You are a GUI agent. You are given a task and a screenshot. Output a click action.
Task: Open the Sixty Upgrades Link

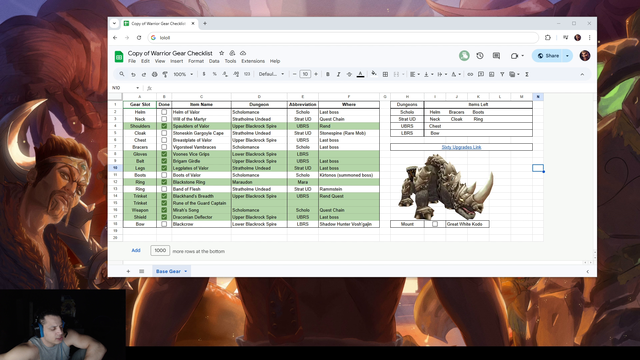click(461, 147)
